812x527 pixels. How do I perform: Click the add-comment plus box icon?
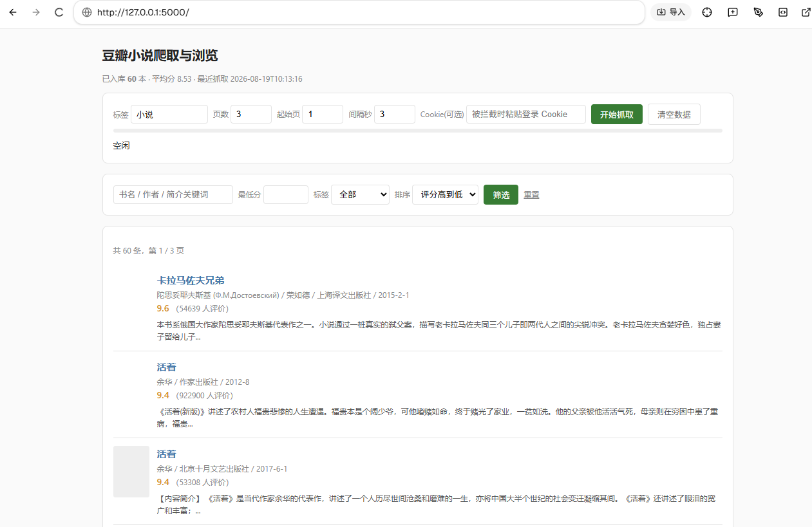(x=733, y=12)
